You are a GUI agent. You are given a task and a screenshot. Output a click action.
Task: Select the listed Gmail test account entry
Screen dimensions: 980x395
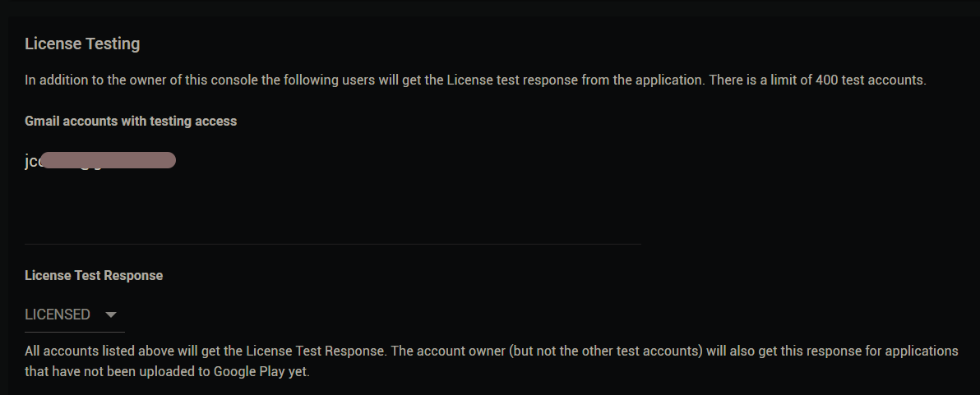100,161
